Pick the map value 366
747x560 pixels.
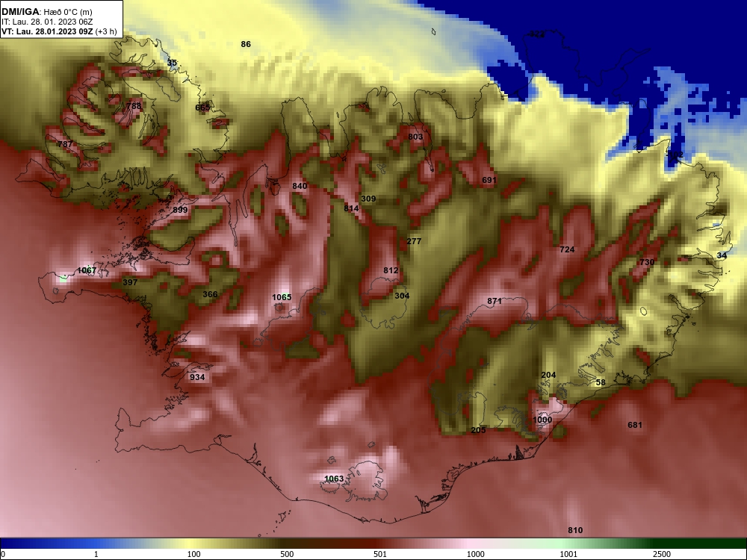coord(210,294)
